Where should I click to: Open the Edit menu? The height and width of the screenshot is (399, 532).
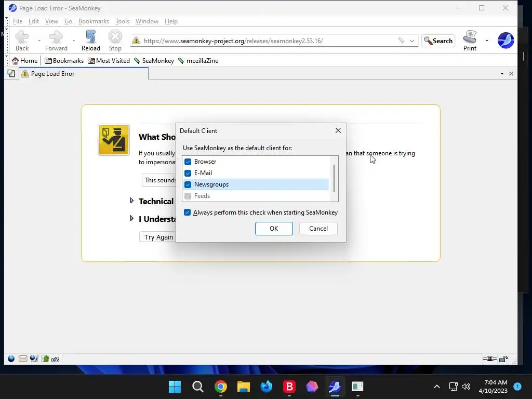point(34,21)
